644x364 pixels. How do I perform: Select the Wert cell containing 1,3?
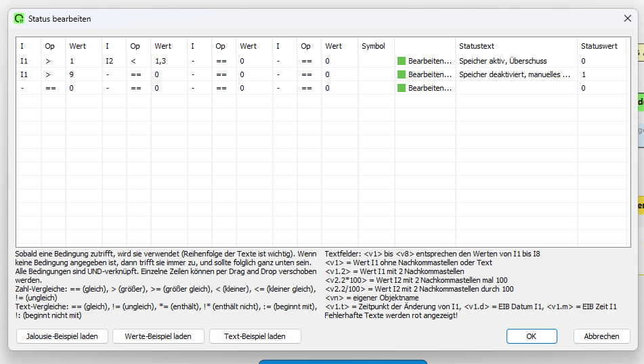click(169, 61)
